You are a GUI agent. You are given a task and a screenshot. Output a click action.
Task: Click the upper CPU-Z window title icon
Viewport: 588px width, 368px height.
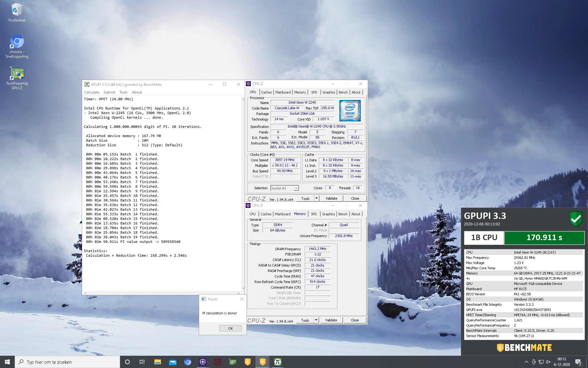pyautogui.click(x=248, y=84)
